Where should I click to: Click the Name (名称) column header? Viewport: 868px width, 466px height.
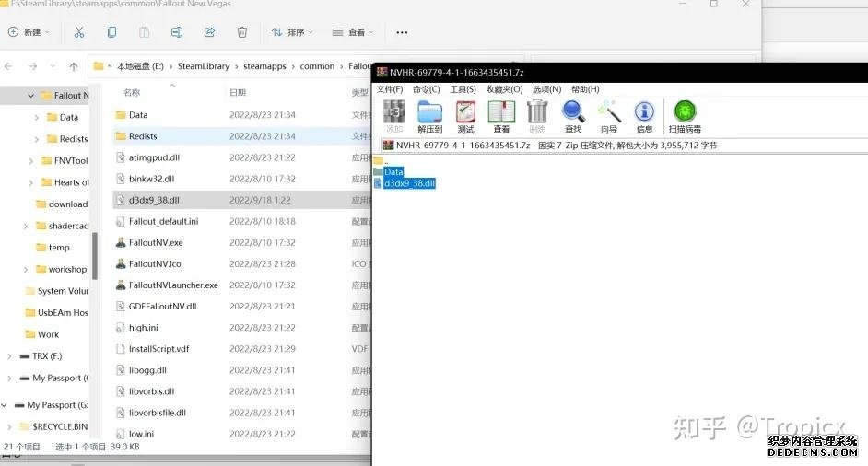pos(133,92)
